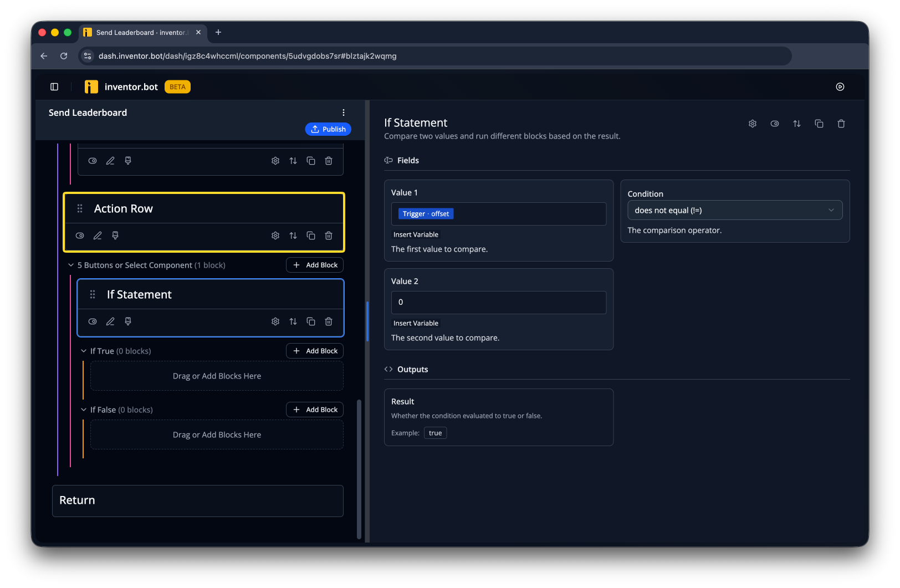Delete the Action Row block via trash icon

coord(329,236)
